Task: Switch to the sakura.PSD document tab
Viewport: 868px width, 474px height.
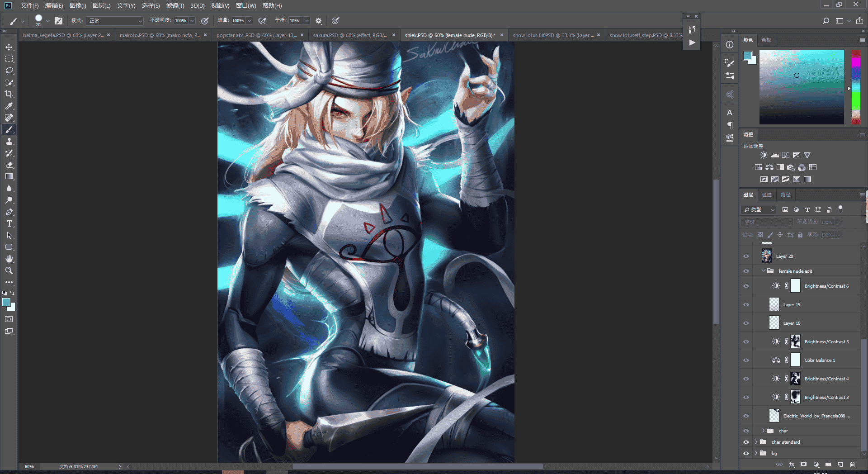Action: 349,35
